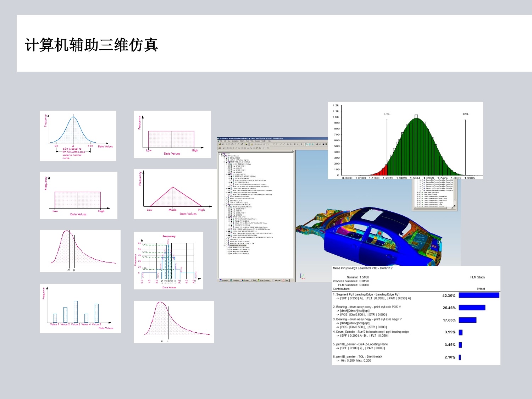Switch to the Vis VSA tab
This screenshot has height=399, width=532.
[277, 281]
